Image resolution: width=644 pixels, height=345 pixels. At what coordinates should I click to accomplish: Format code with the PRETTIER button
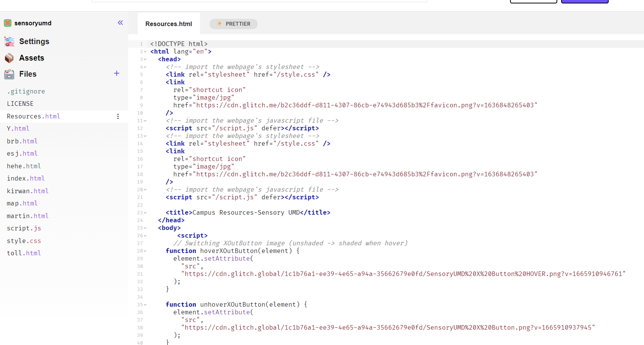click(233, 24)
